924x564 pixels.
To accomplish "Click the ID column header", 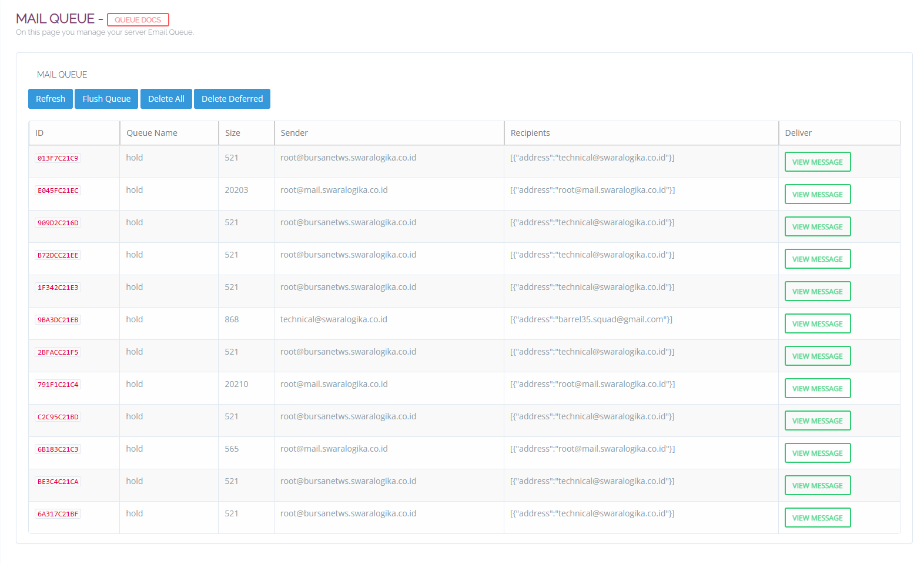I will [x=74, y=133].
